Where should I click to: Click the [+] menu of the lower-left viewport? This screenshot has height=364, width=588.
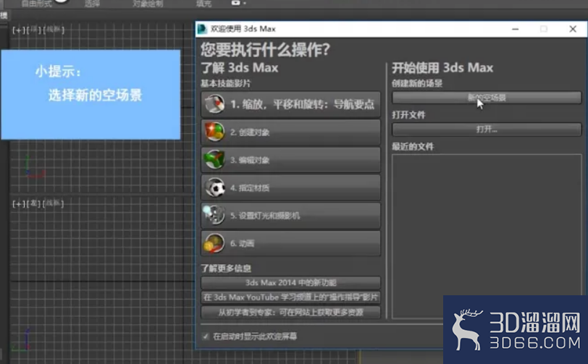coord(18,204)
